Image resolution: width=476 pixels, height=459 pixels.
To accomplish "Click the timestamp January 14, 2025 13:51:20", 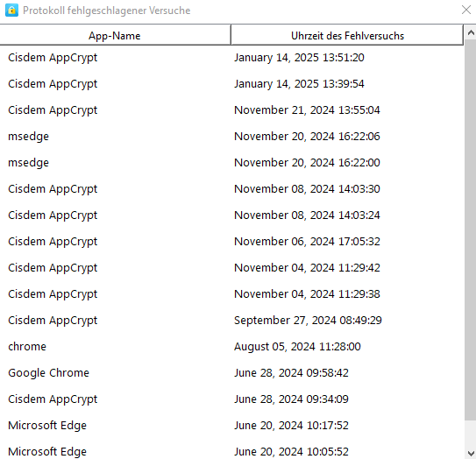I will [x=299, y=57].
